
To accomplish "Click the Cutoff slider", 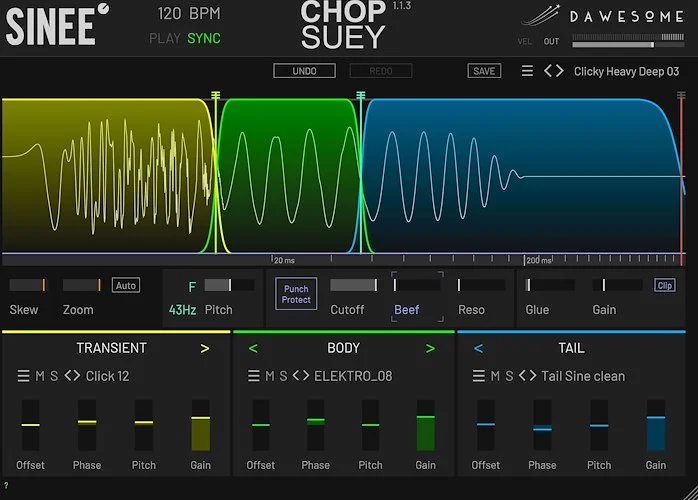I will [x=354, y=285].
